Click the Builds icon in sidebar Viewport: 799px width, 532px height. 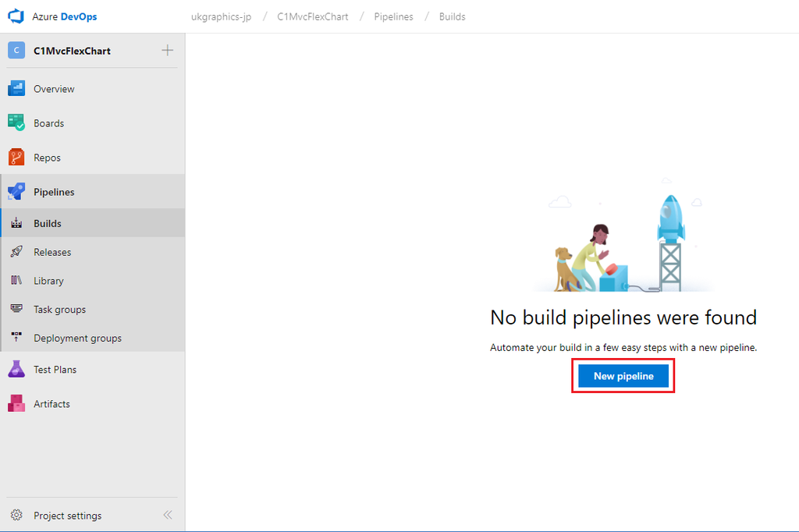point(16,223)
